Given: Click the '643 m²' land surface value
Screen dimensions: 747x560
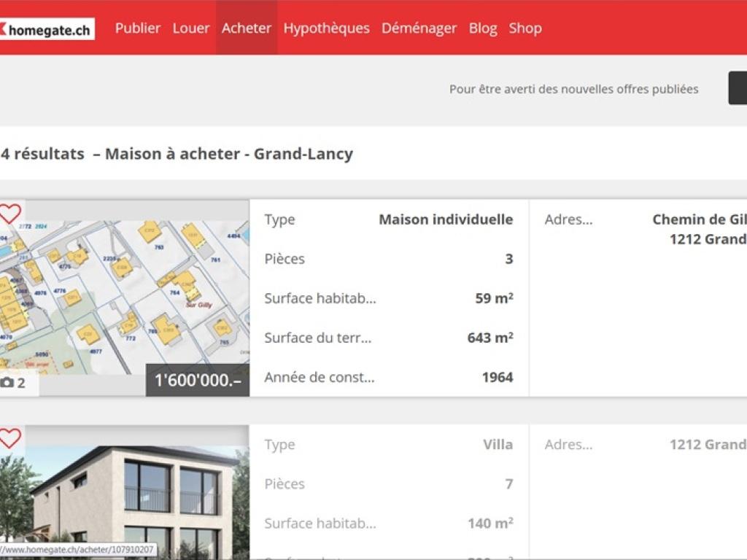Looking at the screenshot, I should coord(490,338).
